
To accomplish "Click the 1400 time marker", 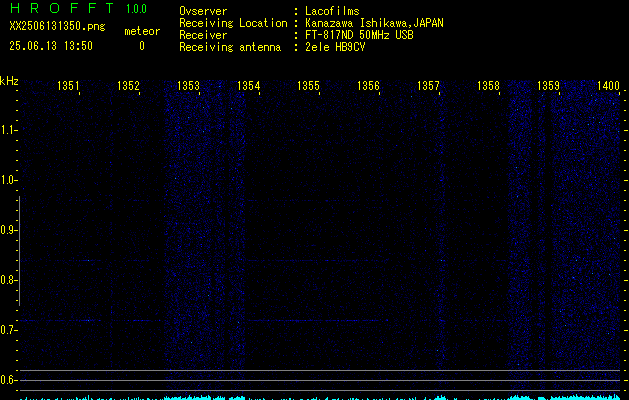I will click(608, 85).
